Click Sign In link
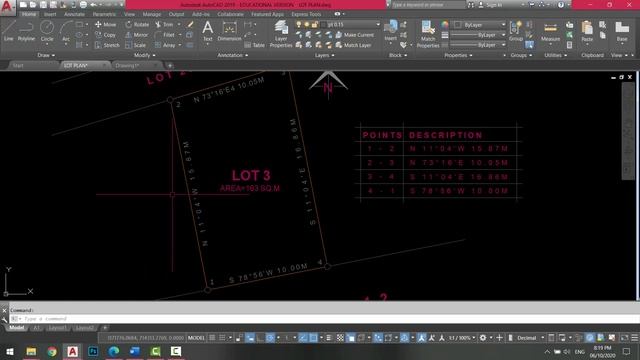 tap(490, 5)
